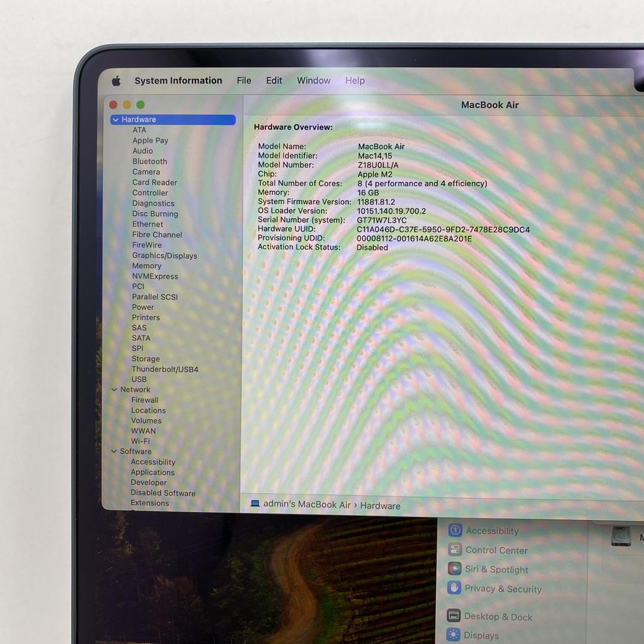Collapse the Network section chevron
This screenshot has height=644, width=644.
tap(114, 389)
